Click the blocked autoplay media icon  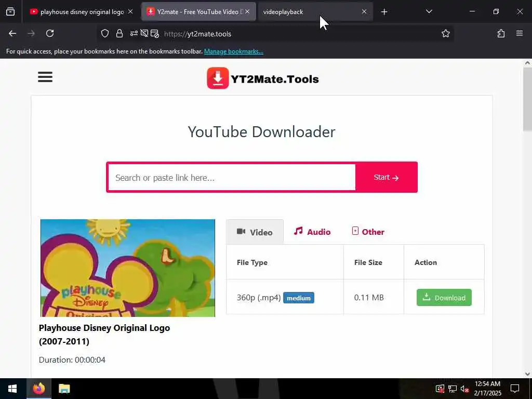coord(144,34)
